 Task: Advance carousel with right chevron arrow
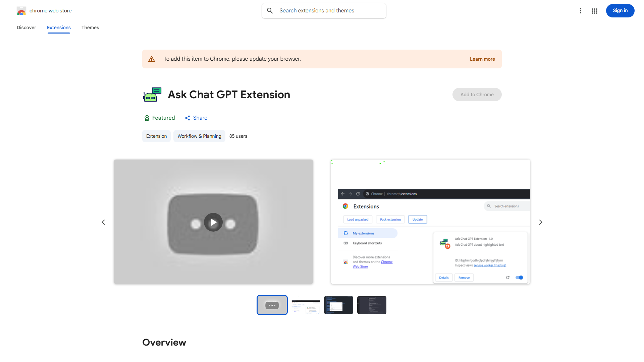(540, 222)
